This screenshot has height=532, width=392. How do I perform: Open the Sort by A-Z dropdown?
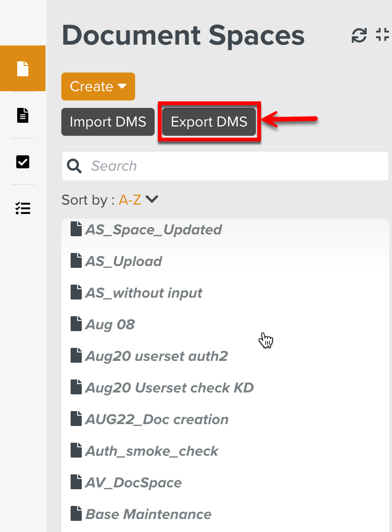138,199
